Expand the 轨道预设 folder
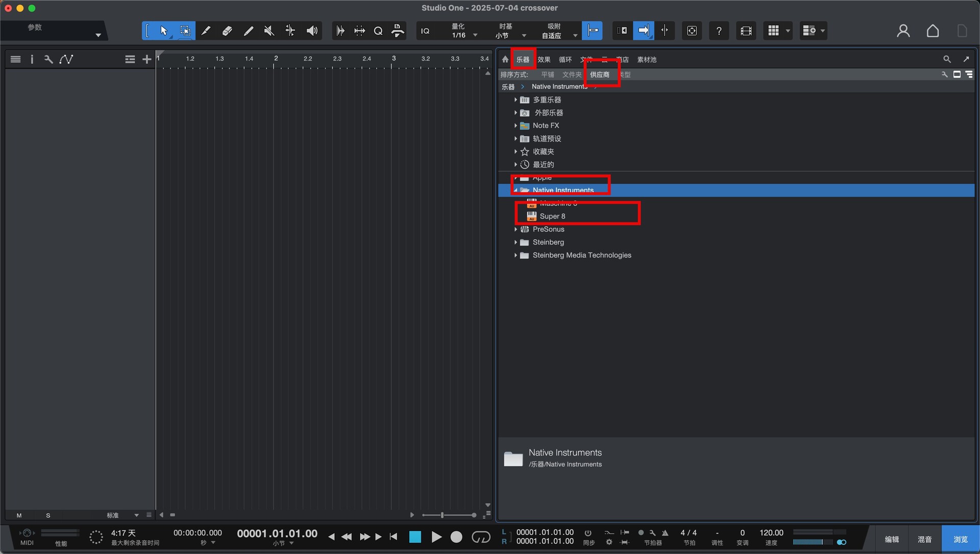The height and width of the screenshot is (554, 980). pos(516,138)
